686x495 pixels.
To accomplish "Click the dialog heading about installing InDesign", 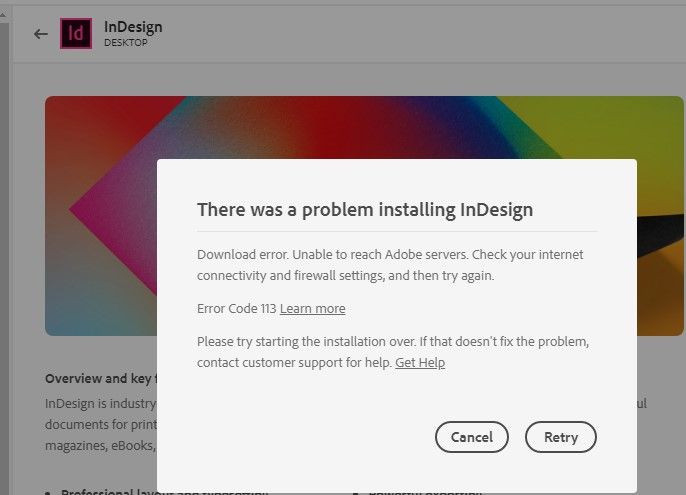I will click(x=365, y=210).
